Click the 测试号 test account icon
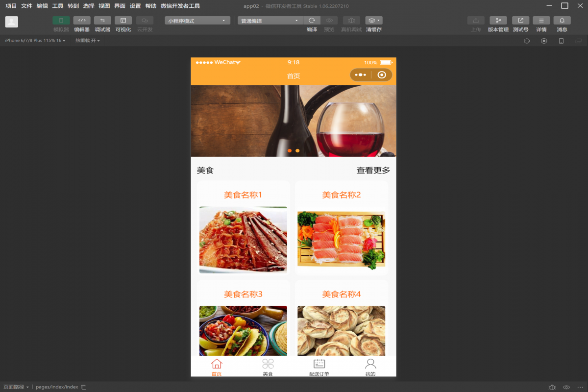588x392 pixels. pos(520,21)
